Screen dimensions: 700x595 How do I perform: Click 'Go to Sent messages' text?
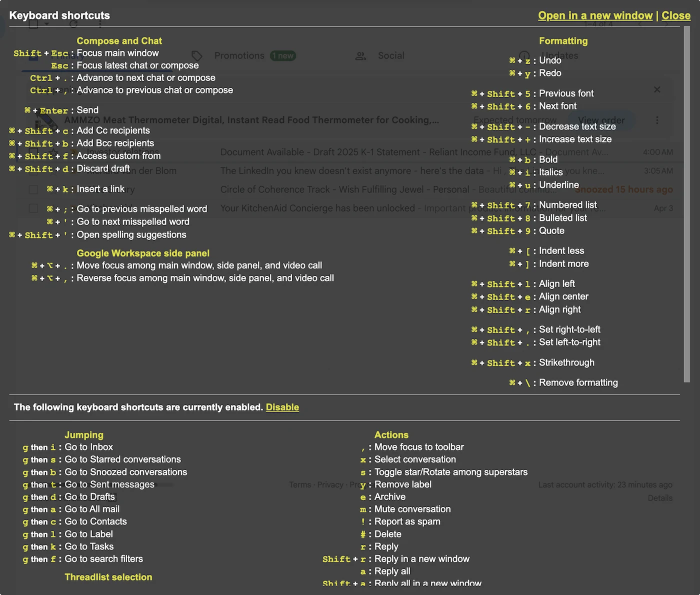coord(109,484)
